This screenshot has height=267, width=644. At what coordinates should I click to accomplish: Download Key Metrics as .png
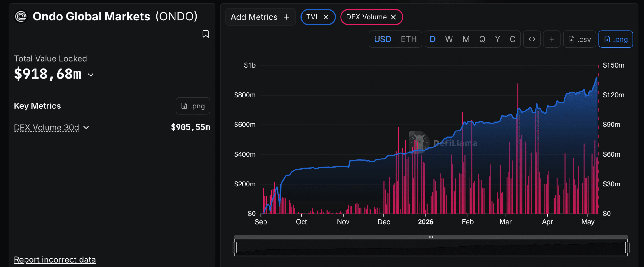coord(193,106)
